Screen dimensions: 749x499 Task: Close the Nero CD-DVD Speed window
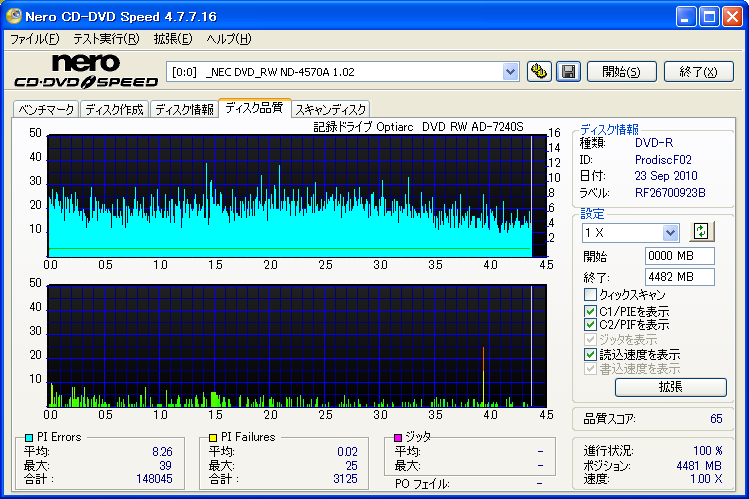(732, 17)
